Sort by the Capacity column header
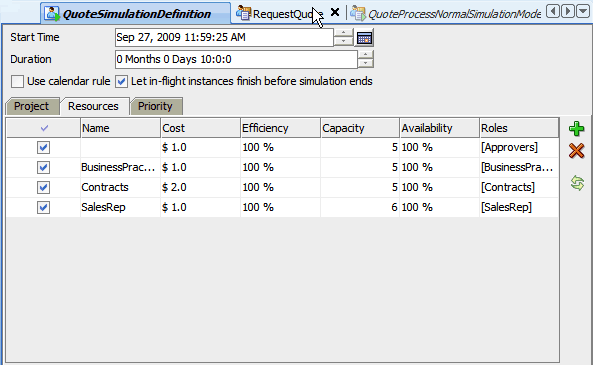The image size is (593, 365). coord(360,128)
